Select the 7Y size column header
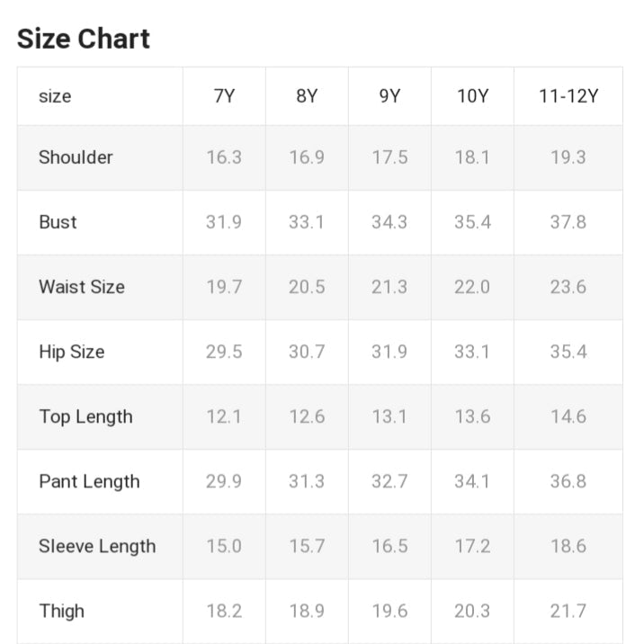This screenshot has height=644, width=644. tap(224, 96)
